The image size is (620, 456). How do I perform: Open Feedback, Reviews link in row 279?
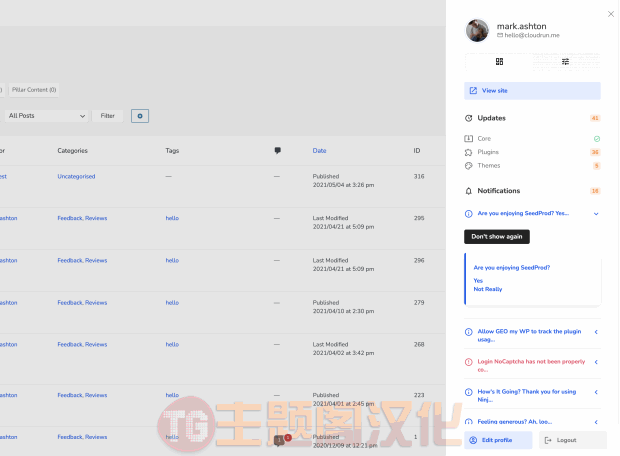(x=82, y=303)
